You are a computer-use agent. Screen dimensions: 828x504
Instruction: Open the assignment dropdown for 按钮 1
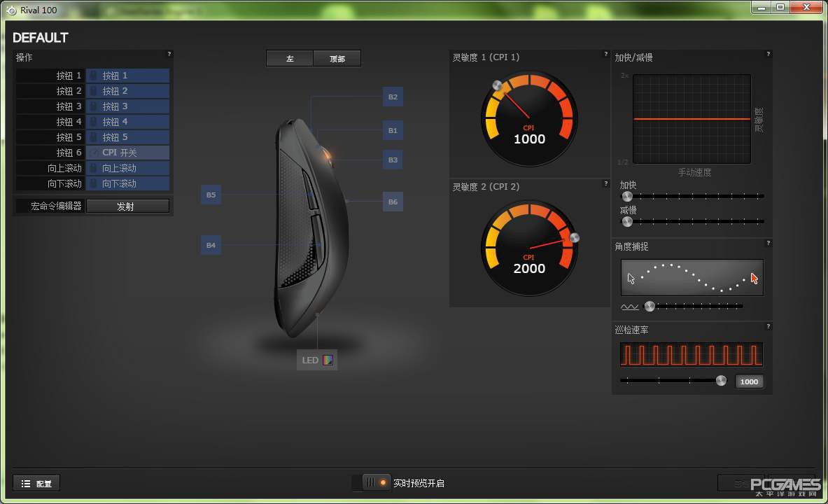click(x=128, y=76)
